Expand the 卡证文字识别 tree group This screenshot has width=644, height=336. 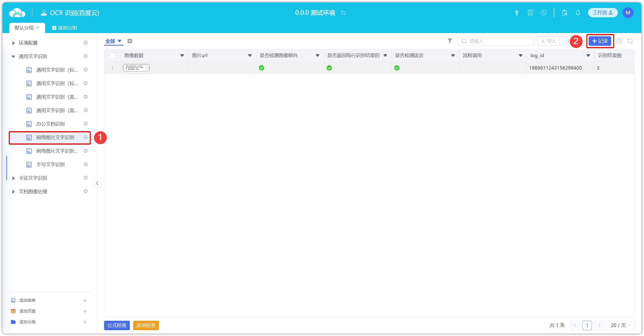(x=14, y=178)
